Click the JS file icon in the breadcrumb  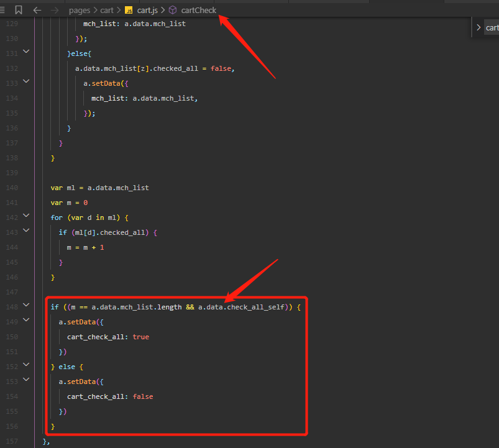click(x=129, y=10)
